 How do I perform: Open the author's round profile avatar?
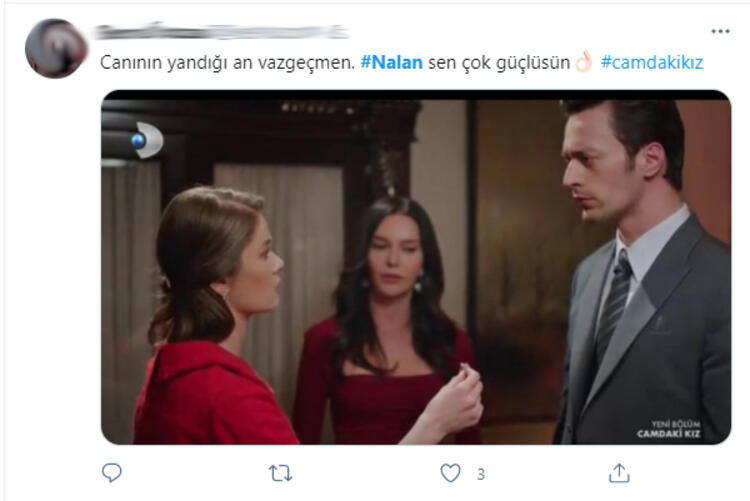click(56, 48)
